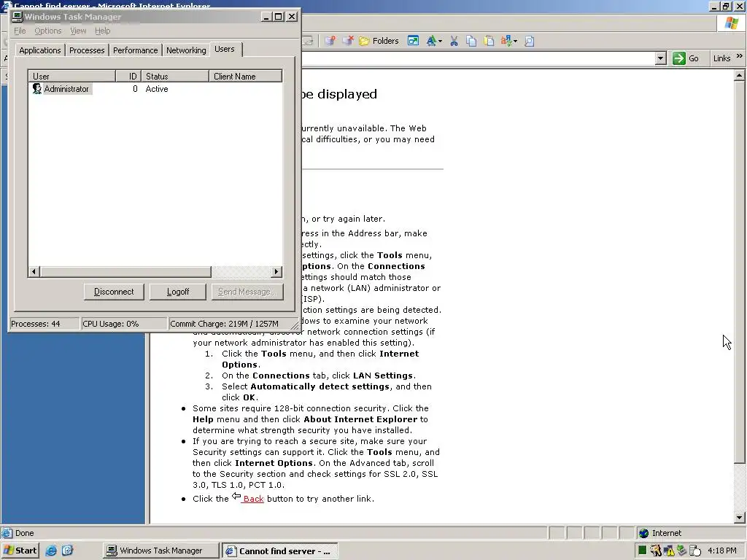Open the Encoding dropdown arrow
The image size is (747, 560).
click(516, 42)
